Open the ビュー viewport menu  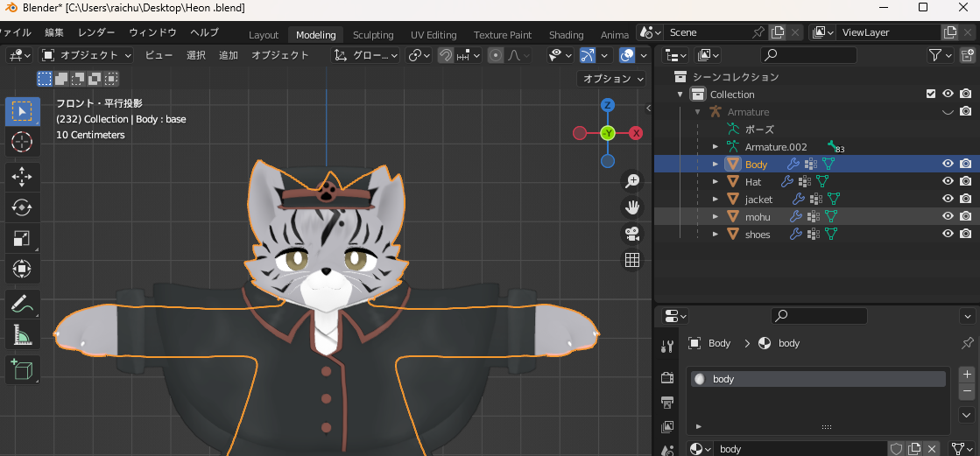click(159, 56)
